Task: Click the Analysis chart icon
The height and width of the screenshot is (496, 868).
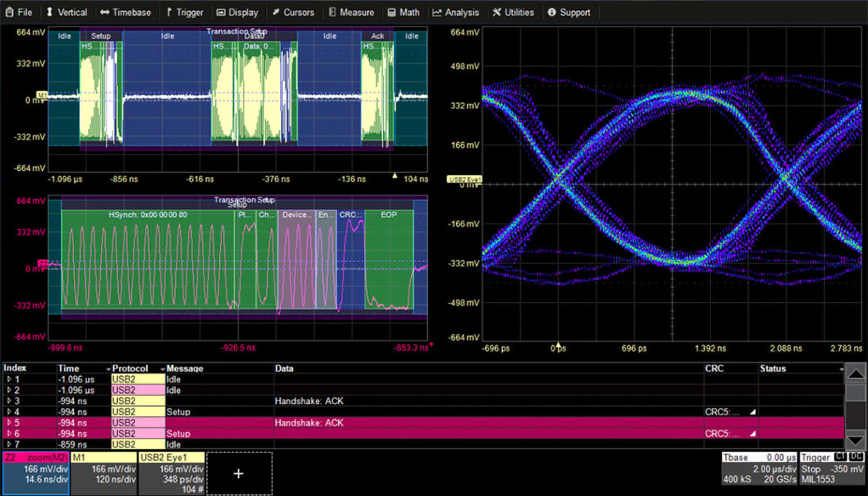Action: (438, 12)
